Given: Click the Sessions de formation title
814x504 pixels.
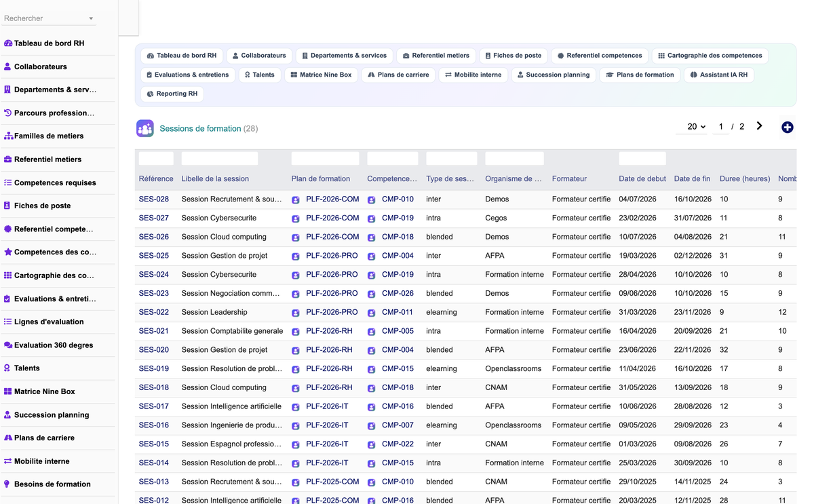Looking at the screenshot, I should tap(200, 128).
